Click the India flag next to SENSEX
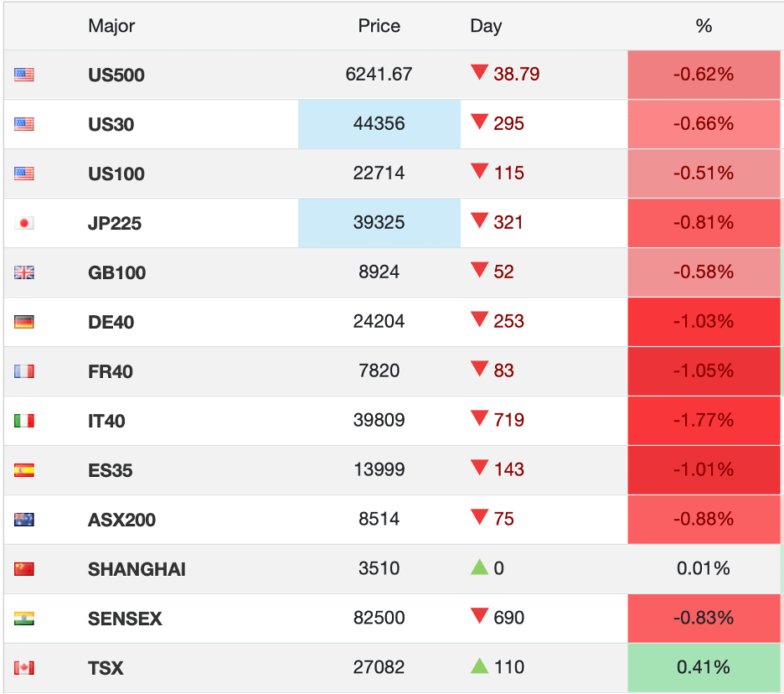 pyautogui.click(x=24, y=619)
